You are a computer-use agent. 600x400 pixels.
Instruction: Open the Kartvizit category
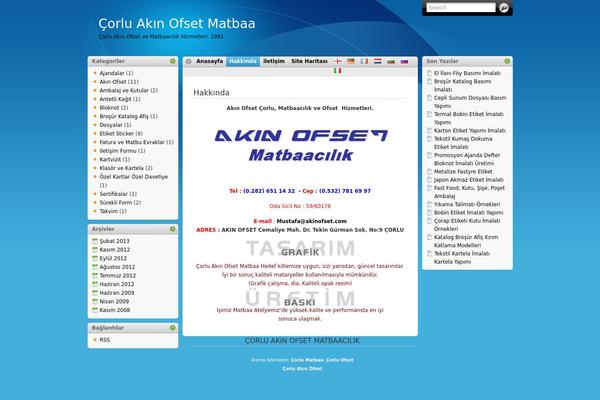(x=110, y=159)
